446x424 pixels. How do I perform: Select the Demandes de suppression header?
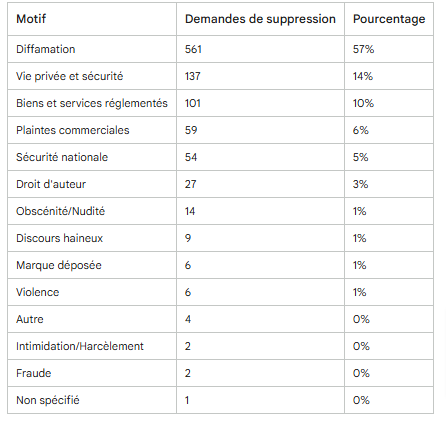tap(260, 19)
